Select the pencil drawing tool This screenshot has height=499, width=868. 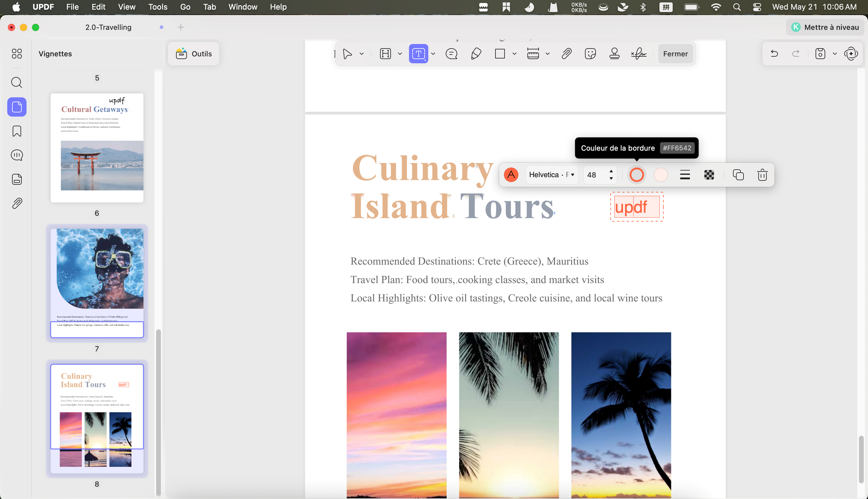[476, 54]
